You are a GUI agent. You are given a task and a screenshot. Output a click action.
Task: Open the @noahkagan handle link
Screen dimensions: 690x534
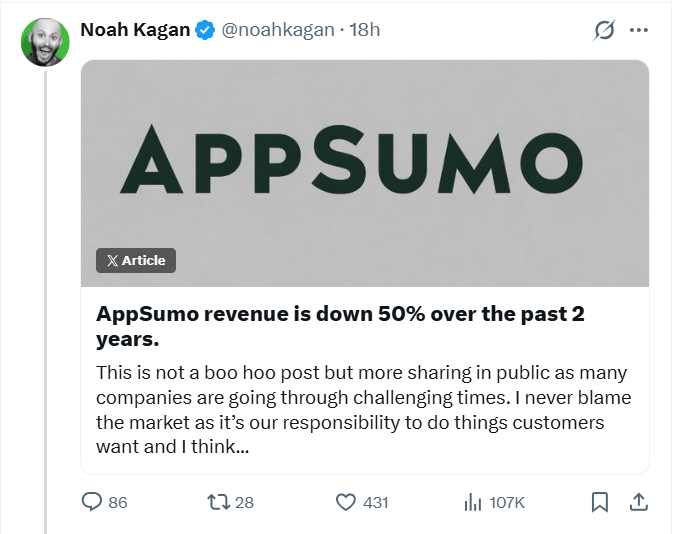(278, 30)
